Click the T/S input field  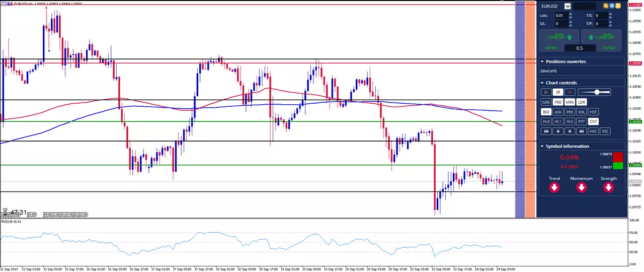(x=601, y=16)
